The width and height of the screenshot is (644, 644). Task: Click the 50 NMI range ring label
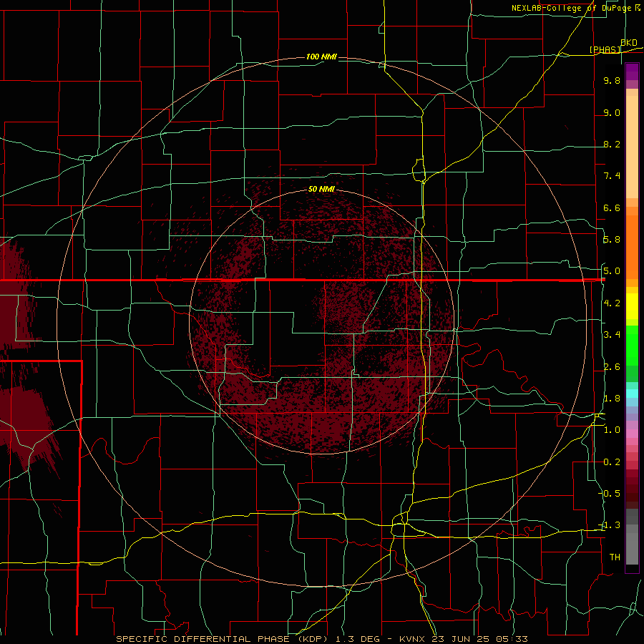321,189
